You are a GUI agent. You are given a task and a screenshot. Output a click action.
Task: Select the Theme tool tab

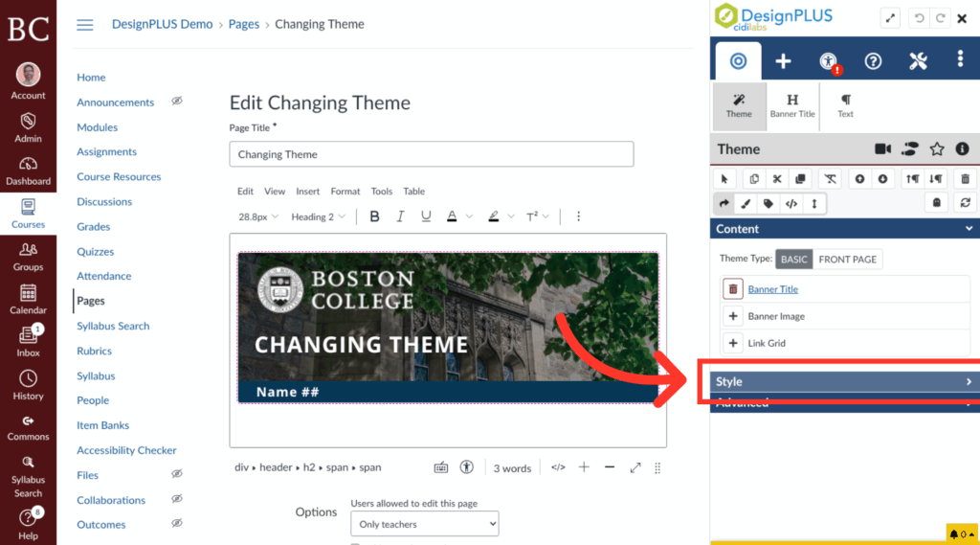739,105
